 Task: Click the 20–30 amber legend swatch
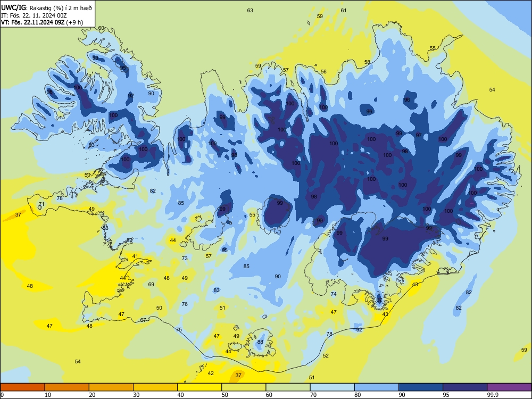tap(111, 387)
